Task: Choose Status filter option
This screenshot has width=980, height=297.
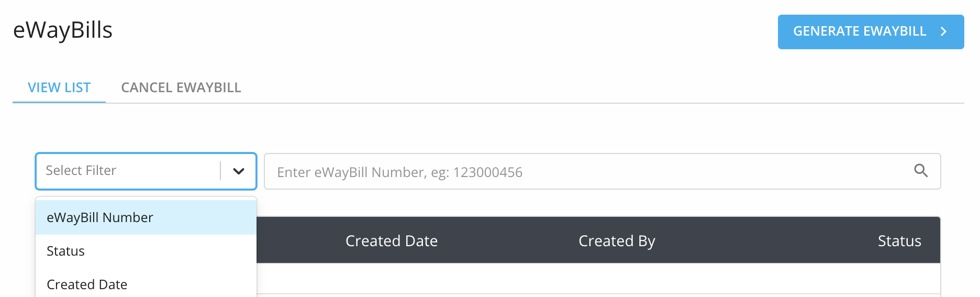Action: pos(146,251)
